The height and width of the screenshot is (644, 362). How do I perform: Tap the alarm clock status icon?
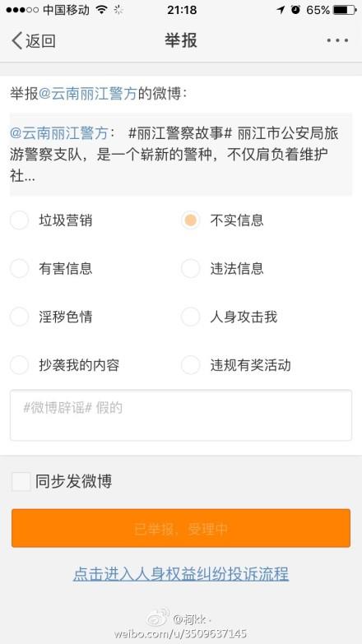(295, 10)
